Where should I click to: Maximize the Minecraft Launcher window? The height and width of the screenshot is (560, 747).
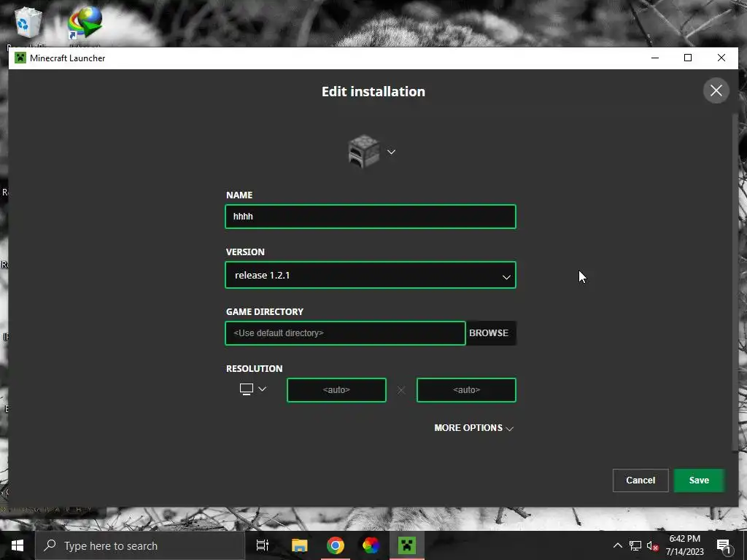click(688, 58)
